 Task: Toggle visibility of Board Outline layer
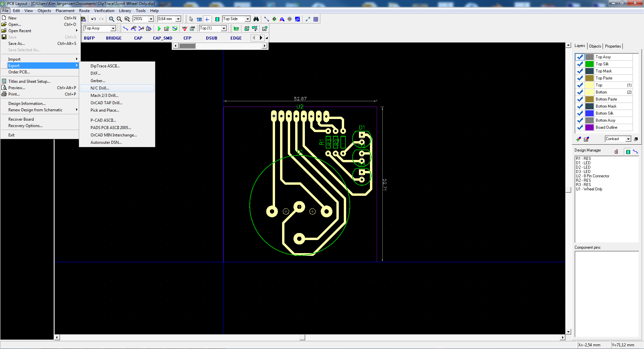click(x=580, y=127)
